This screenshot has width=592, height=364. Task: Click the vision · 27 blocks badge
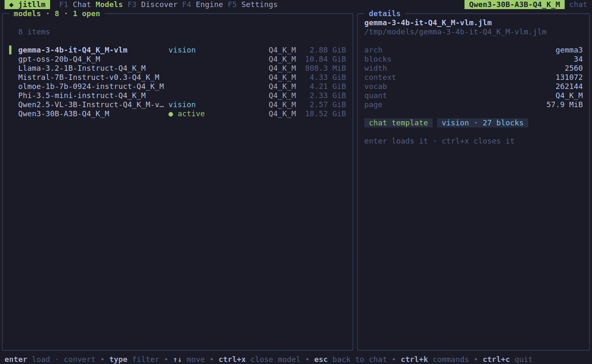[483, 123]
